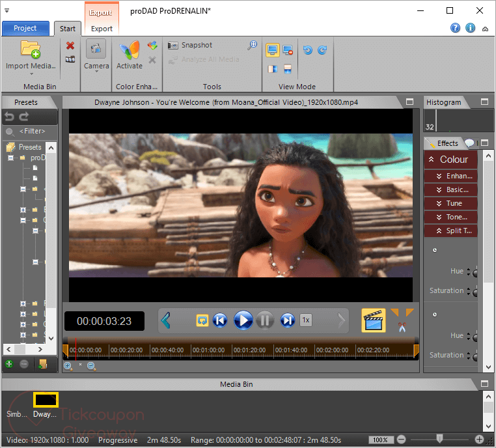The height and width of the screenshot is (448, 496).
Task: Jump to the start of the video
Action: pos(220,320)
